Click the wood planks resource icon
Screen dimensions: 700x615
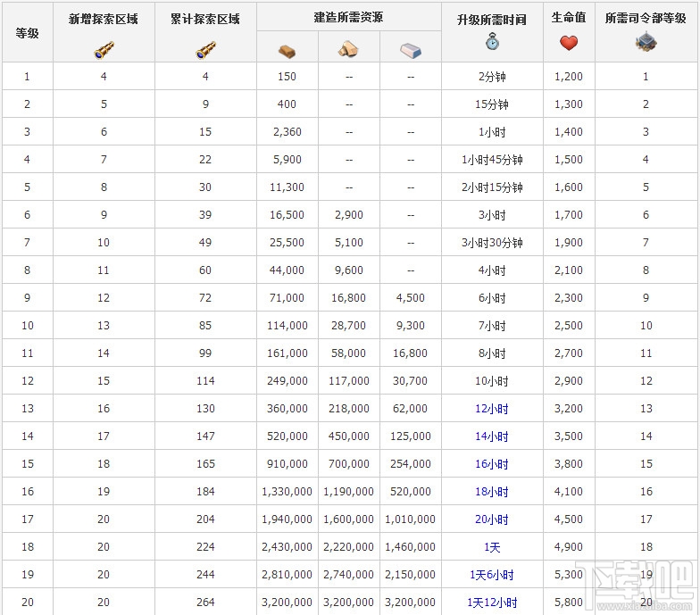(x=348, y=49)
